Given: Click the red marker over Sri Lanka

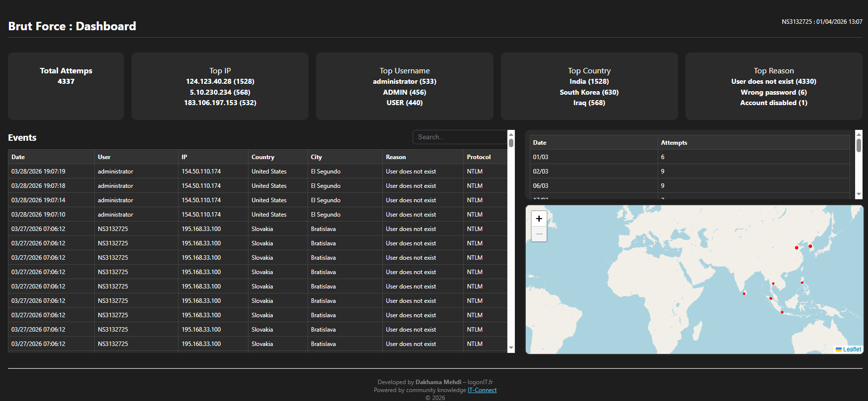Looking at the screenshot, I should [744, 293].
